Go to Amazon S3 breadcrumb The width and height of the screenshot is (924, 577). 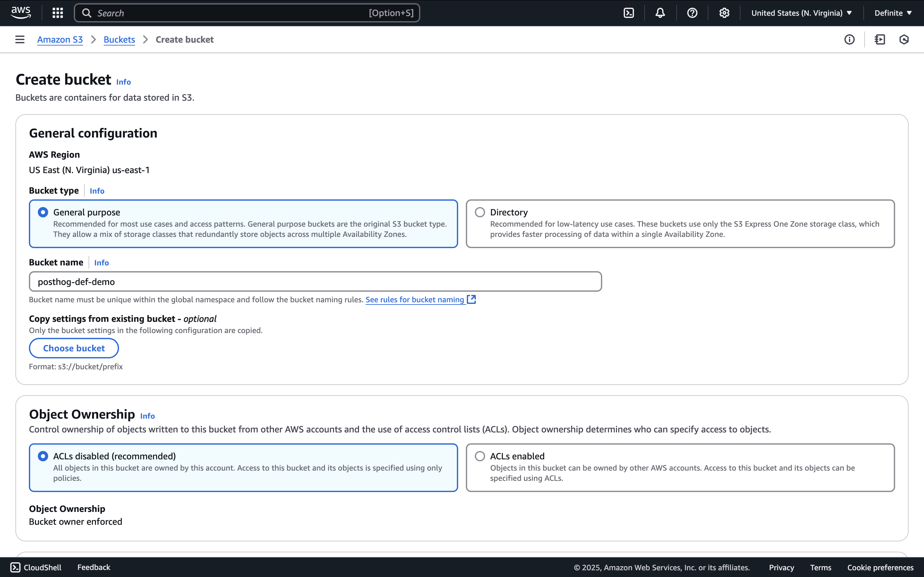60,39
